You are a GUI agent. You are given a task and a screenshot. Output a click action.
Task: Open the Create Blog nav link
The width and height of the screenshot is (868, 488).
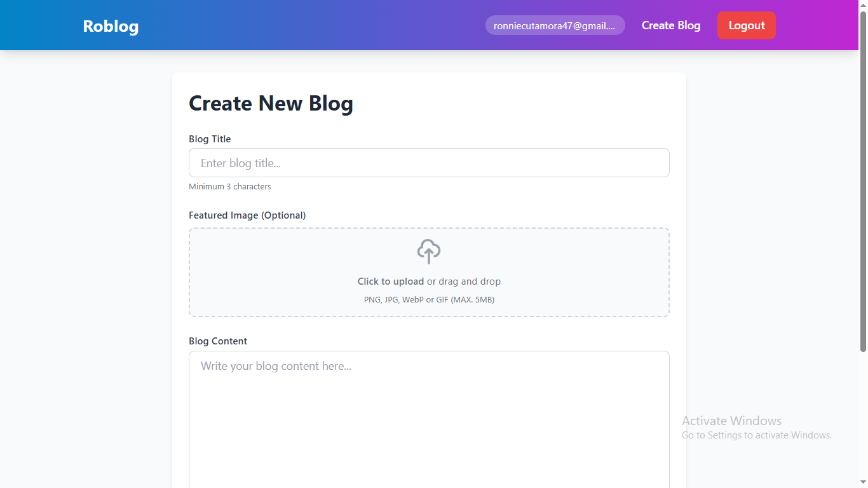pos(671,25)
